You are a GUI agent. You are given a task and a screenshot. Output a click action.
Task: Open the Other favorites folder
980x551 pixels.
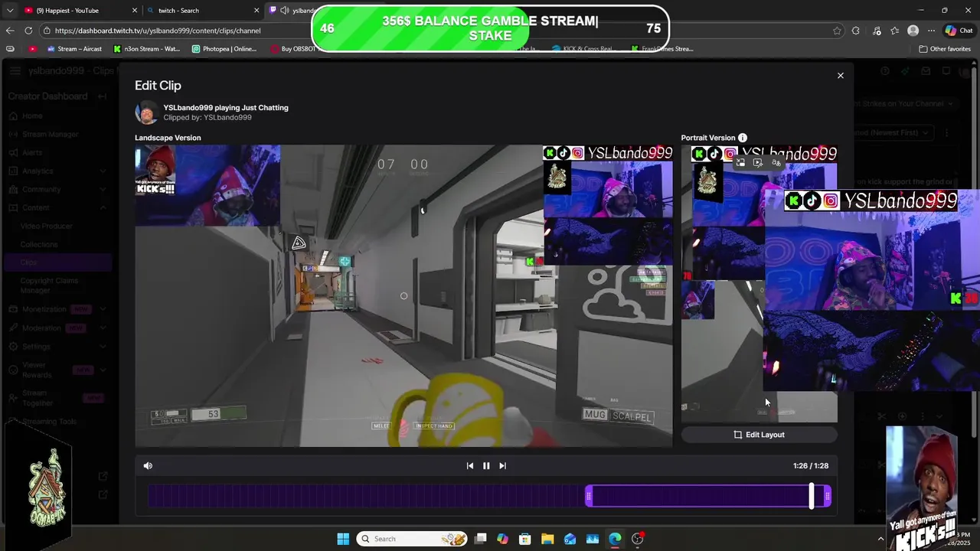pyautogui.click(x=945, y=49)
